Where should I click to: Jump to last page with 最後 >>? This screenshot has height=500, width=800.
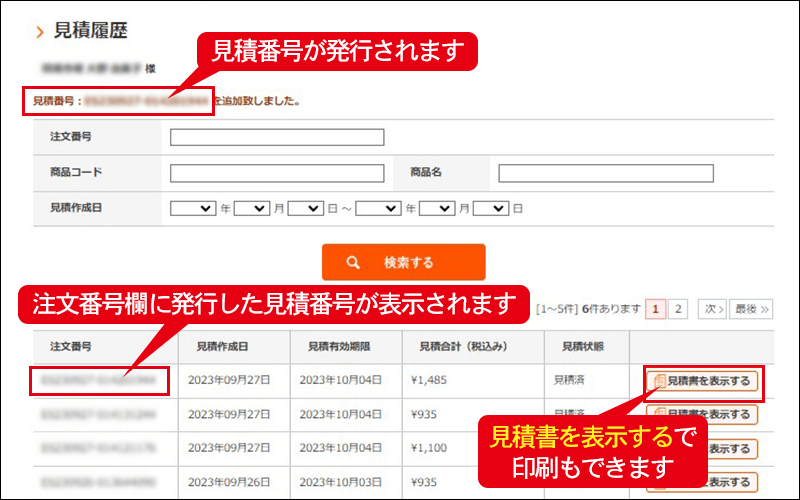pos(750,308)
